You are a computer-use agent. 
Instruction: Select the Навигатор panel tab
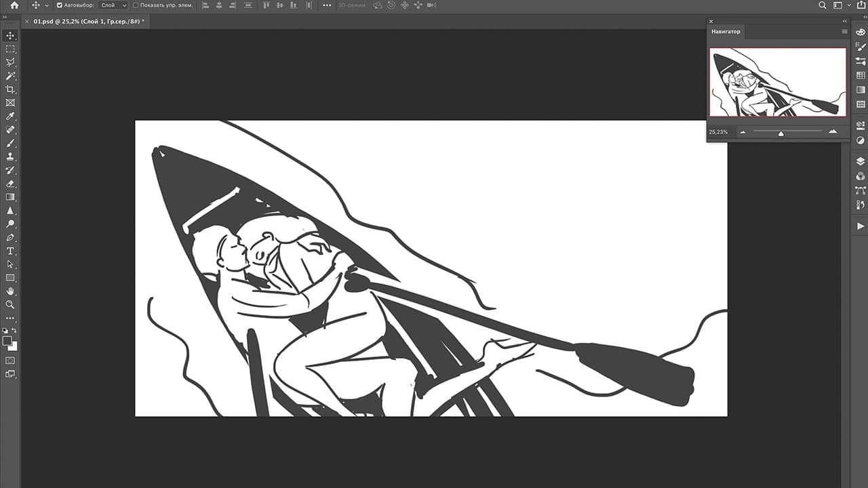click(726, 31)
